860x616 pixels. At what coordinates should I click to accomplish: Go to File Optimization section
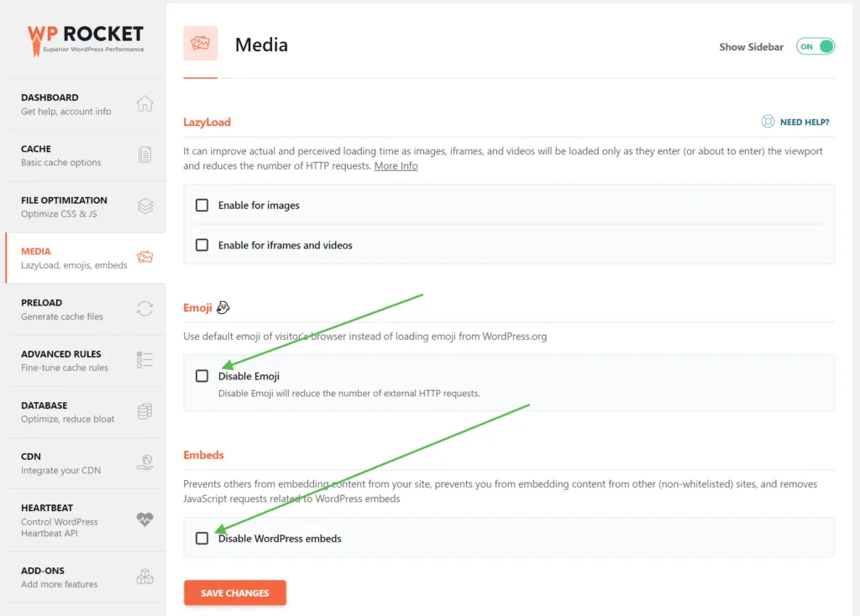coord(87,206)
